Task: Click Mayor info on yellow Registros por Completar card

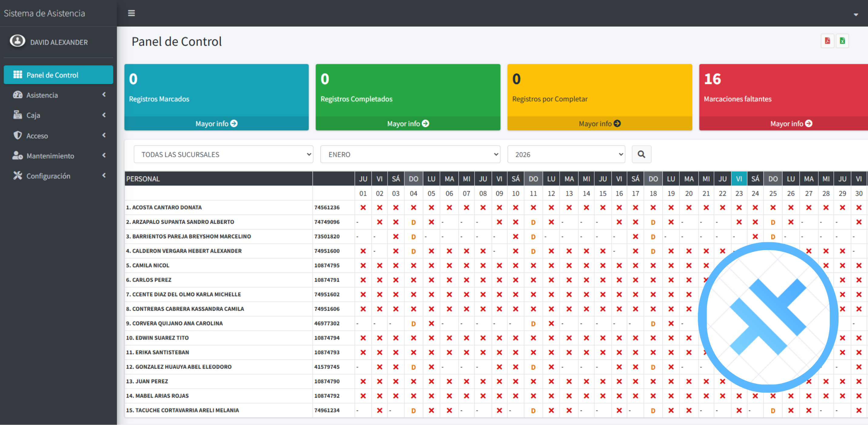Action: point(599,124)
